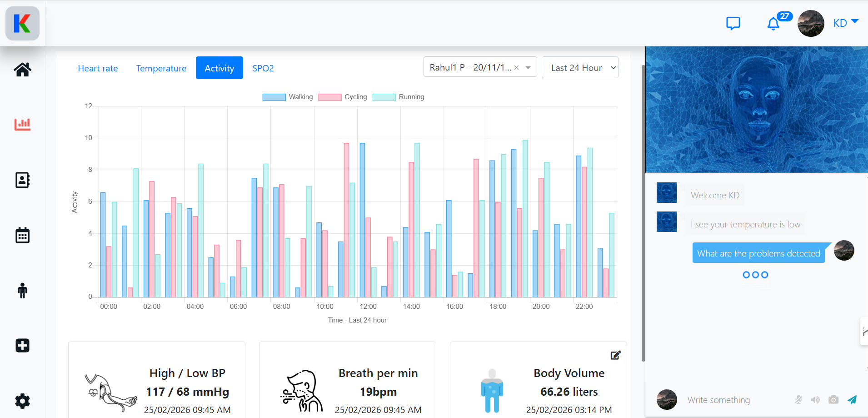Screen dimensions: 868x418
Task: Click the Cycling pink legend swatch
Action: point(330,97)
